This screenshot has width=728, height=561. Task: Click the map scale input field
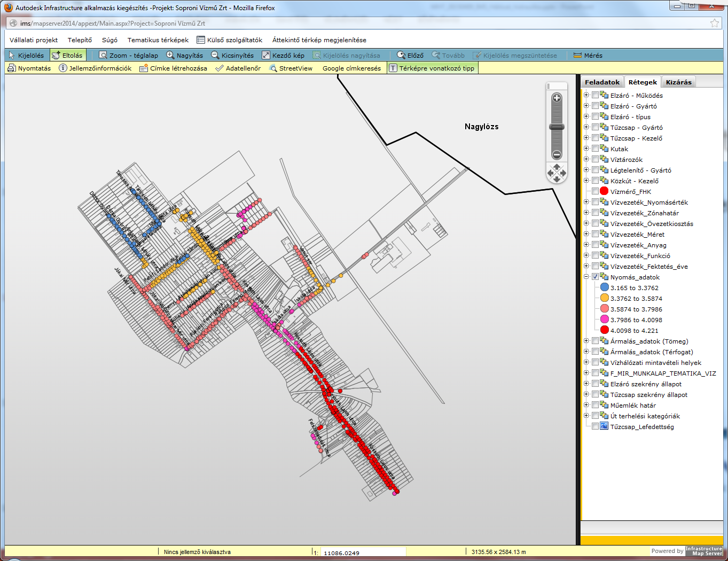click(x=363, y=552)
